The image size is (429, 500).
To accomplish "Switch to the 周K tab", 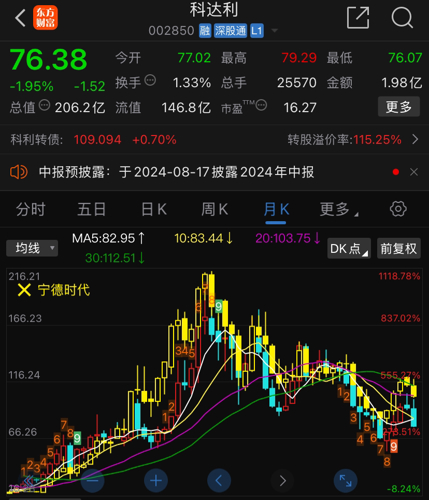I will [x=215, y=210].
